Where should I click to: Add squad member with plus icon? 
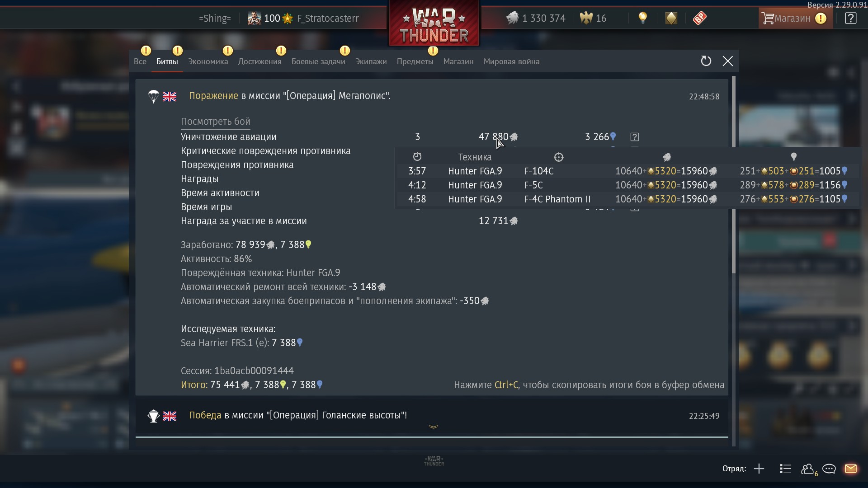click(759, 469)
